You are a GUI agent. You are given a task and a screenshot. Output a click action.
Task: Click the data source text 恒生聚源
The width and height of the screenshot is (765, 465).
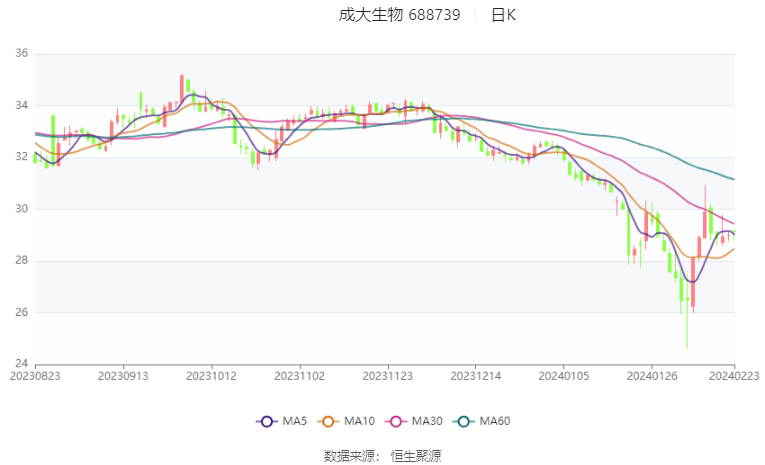pyautogui.click(x=416, y=456)
